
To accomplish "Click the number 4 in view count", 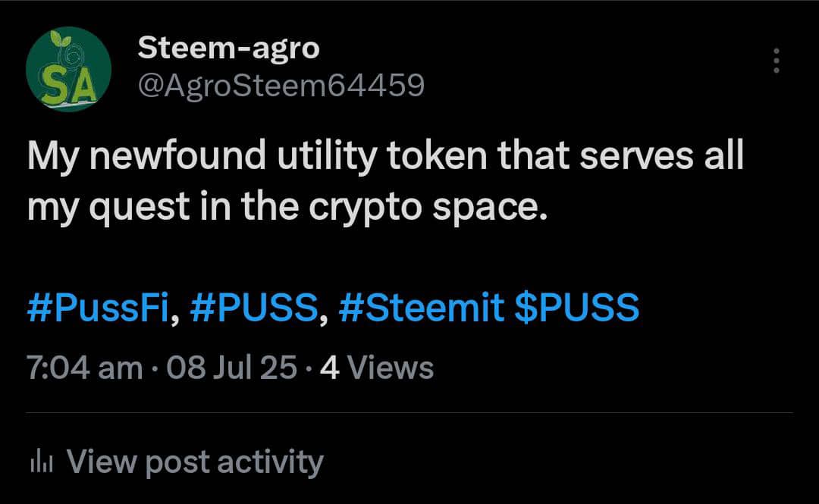I will pyautogui.click(x=329, y=368).
